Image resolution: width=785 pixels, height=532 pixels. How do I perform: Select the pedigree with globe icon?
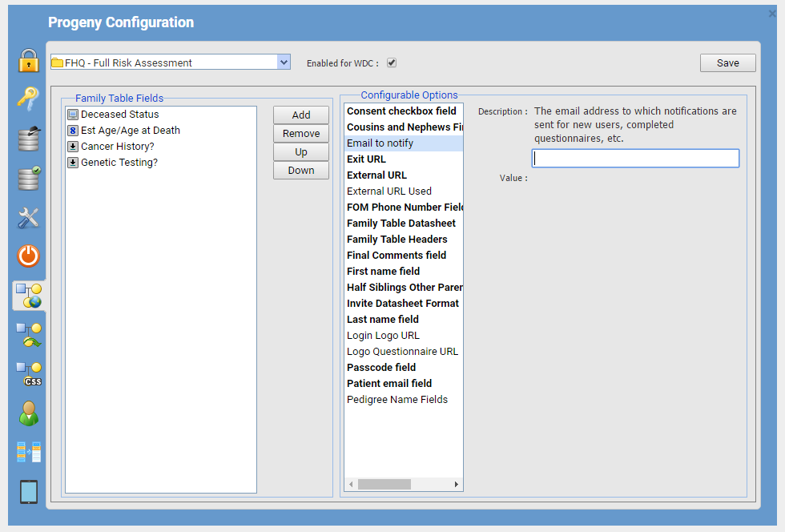pos(29,296)
